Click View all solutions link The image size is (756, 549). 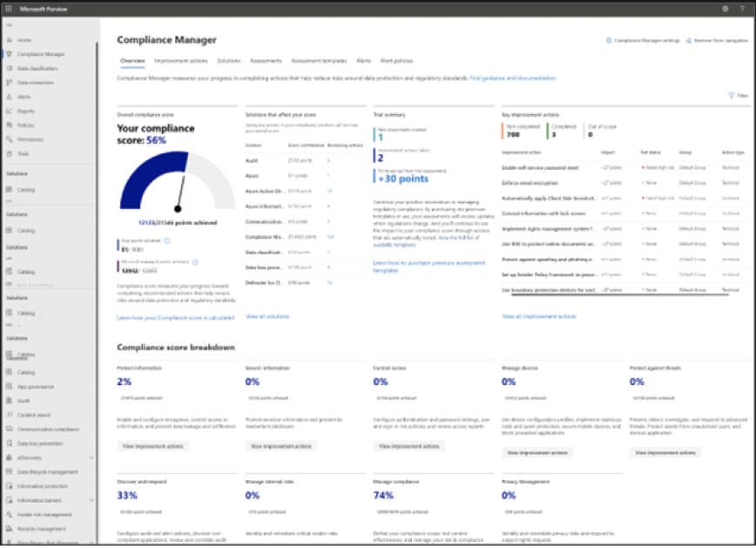(267, 316)
